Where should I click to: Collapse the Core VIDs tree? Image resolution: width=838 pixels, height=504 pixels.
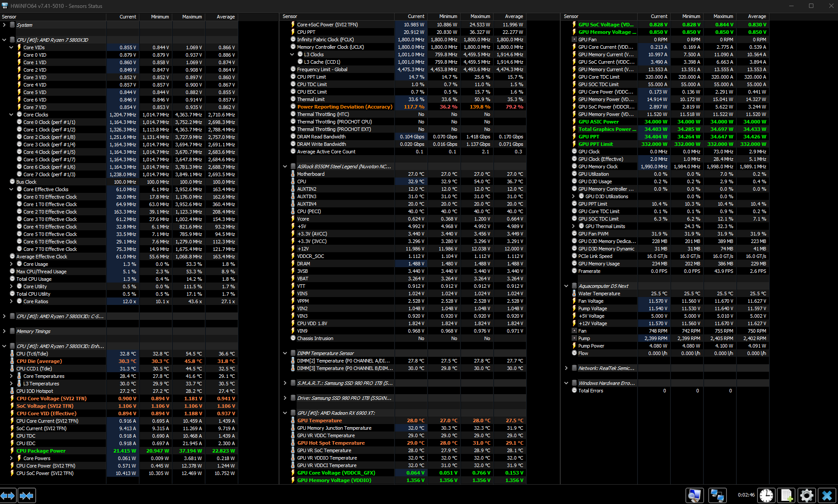click(x=11, y=47)
